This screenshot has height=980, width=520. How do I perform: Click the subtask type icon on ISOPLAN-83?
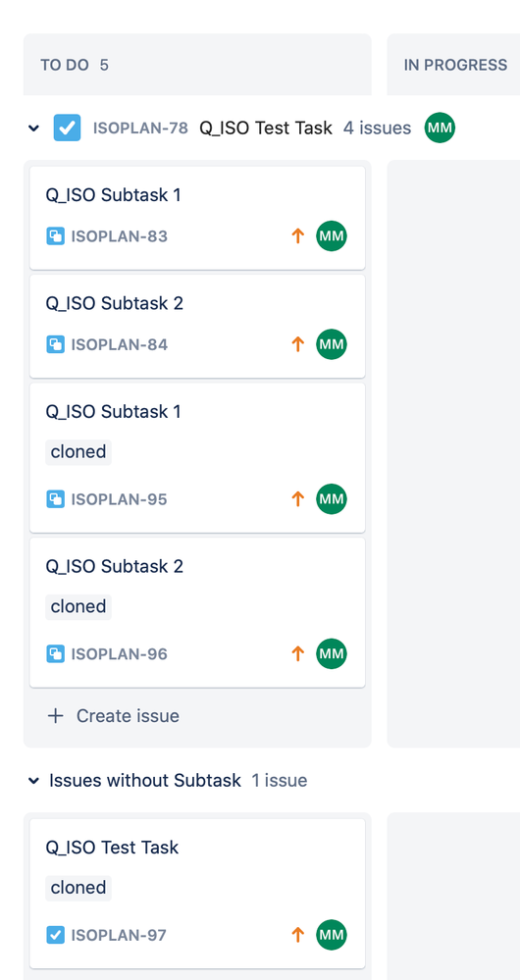pos(56,236)
